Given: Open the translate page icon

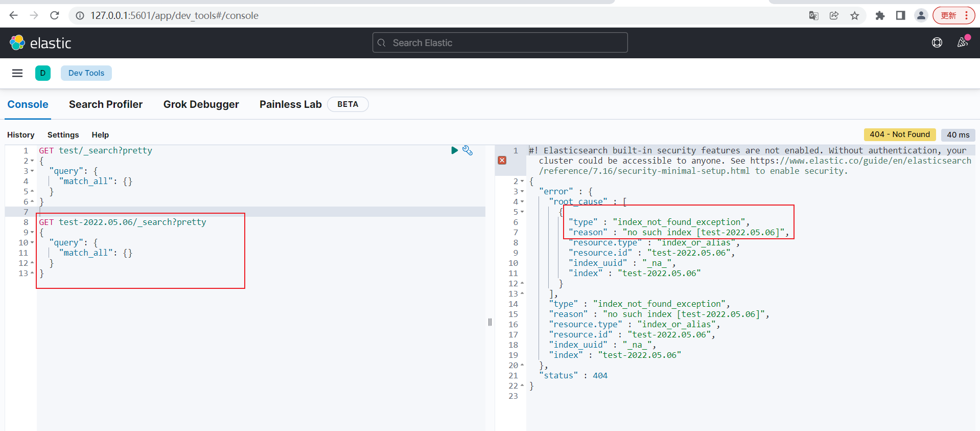Looking at the screenshot, I should pos(814,16).
